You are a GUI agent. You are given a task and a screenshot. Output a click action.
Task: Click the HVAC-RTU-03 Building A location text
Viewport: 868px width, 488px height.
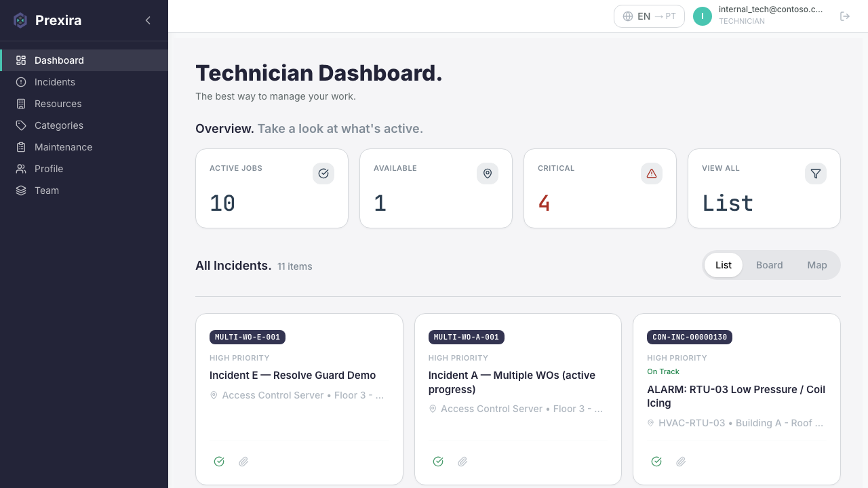(741, 423)
